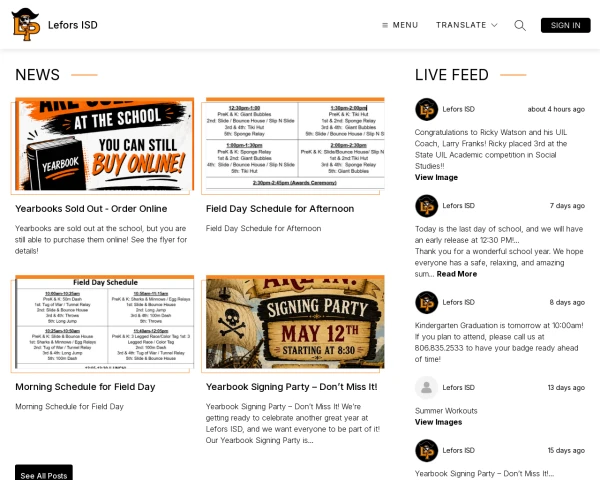
Task: Click the See All Posts button
Action: tap(44, 474)
